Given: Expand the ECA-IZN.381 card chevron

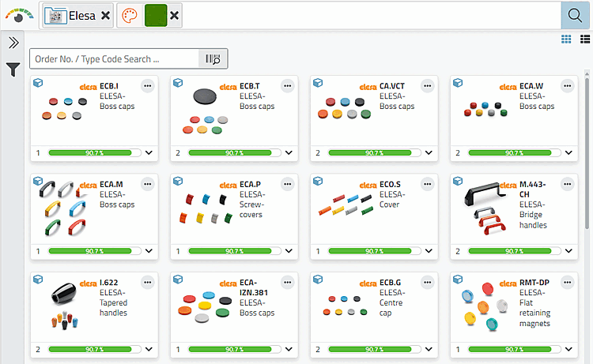Looking at the screenshot, I should [289, 349].
